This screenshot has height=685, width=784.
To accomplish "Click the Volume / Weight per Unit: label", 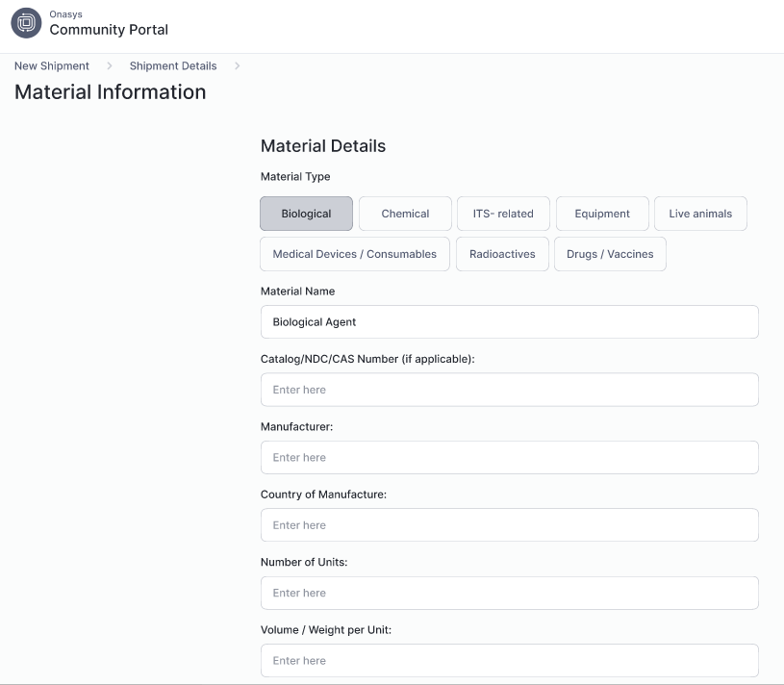I will pos(326,630).
